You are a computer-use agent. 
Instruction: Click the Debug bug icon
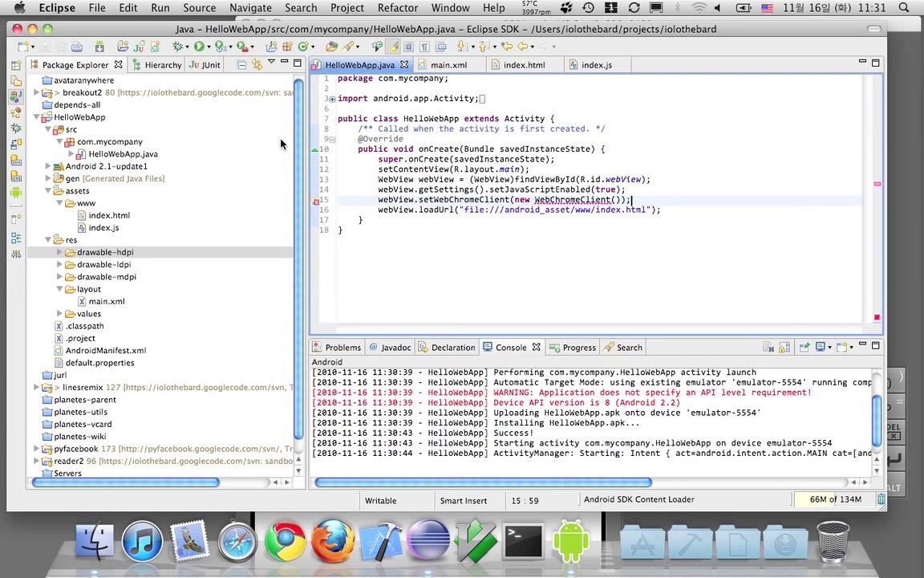coord(177,46)
